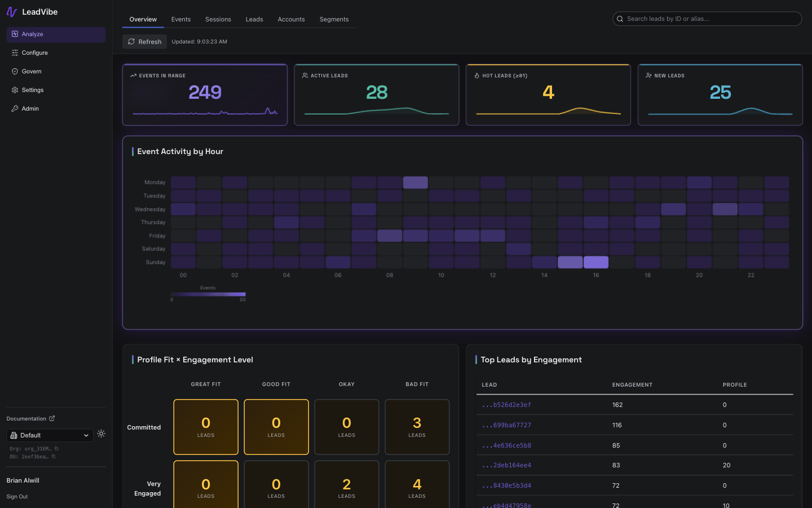Expand the Default environment dropdown
The image size is (812, 508).
(x=50, y=435)
